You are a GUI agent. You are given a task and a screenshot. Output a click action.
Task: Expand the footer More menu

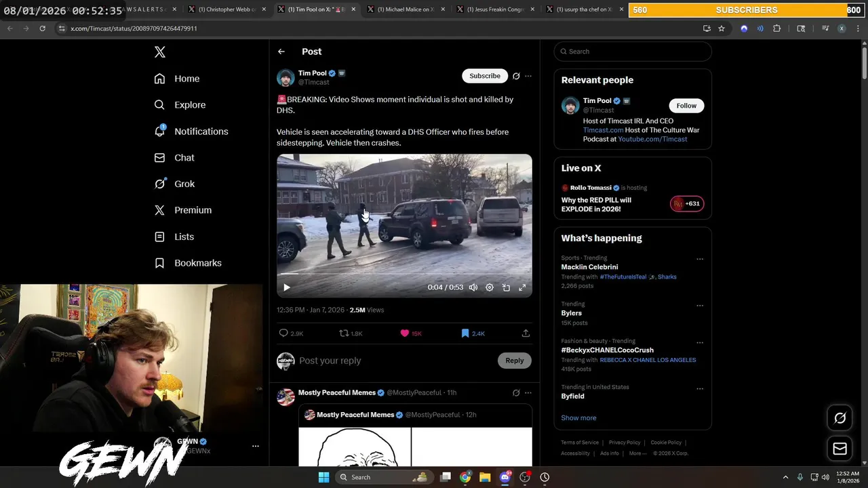pos(637,453)
